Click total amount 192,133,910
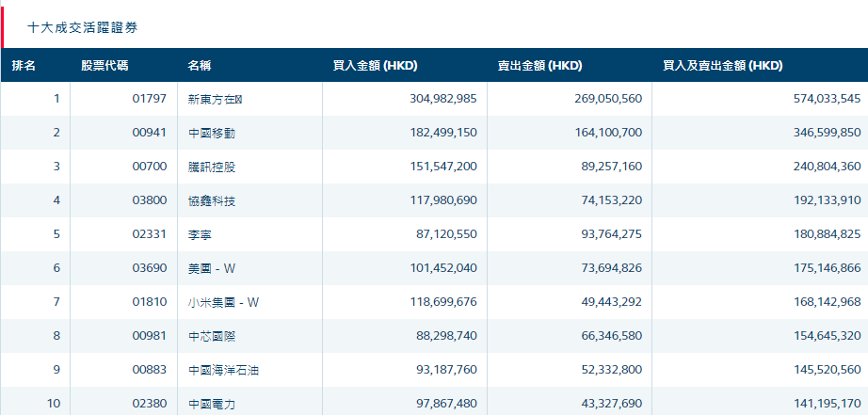 point(827,200)
